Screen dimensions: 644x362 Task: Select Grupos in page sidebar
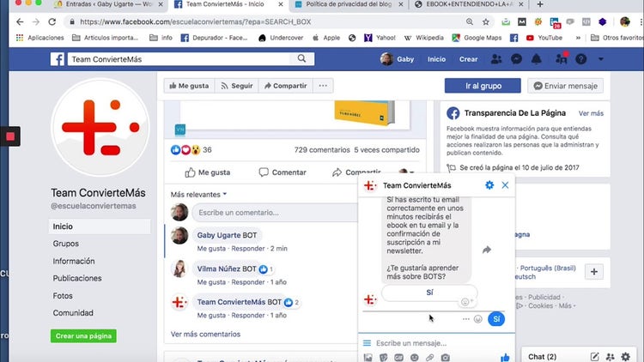66,244
